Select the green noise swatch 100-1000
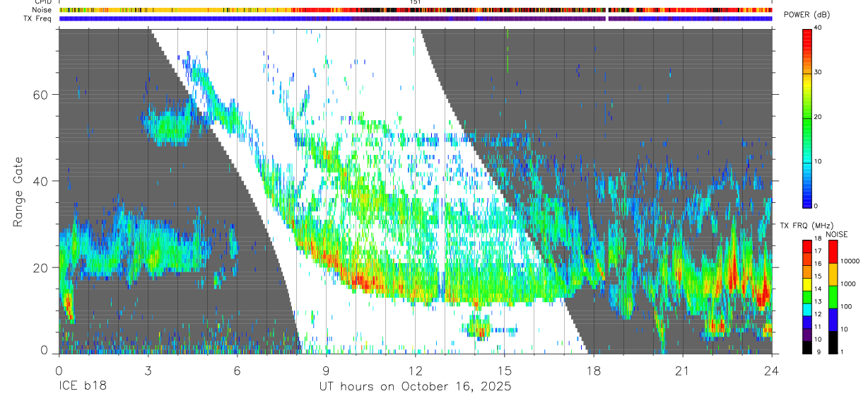Viewport: 868px width, 401px height. click(833, 297)
